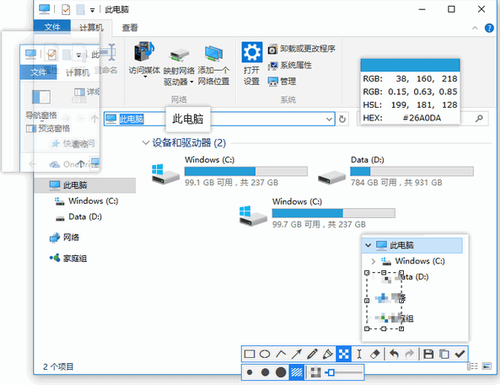Open Windows (C:) drive with 99.1 GB free
The image size is (500, 385).
coord(229,171)
